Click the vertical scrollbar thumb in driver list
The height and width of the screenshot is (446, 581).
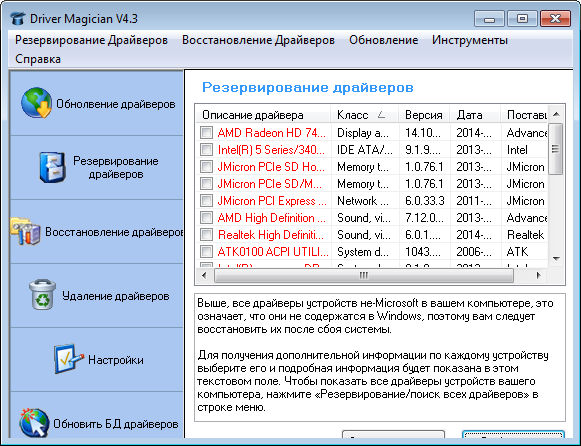coord(555,149)
